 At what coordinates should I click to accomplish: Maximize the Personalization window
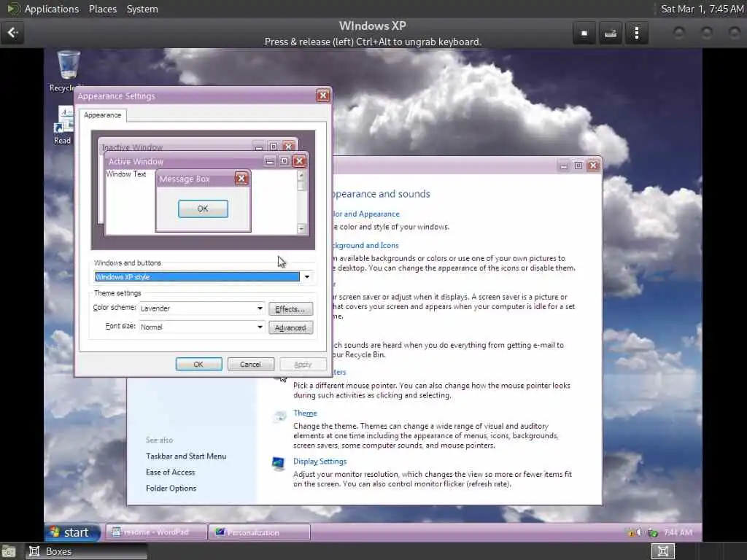point(578,166)
